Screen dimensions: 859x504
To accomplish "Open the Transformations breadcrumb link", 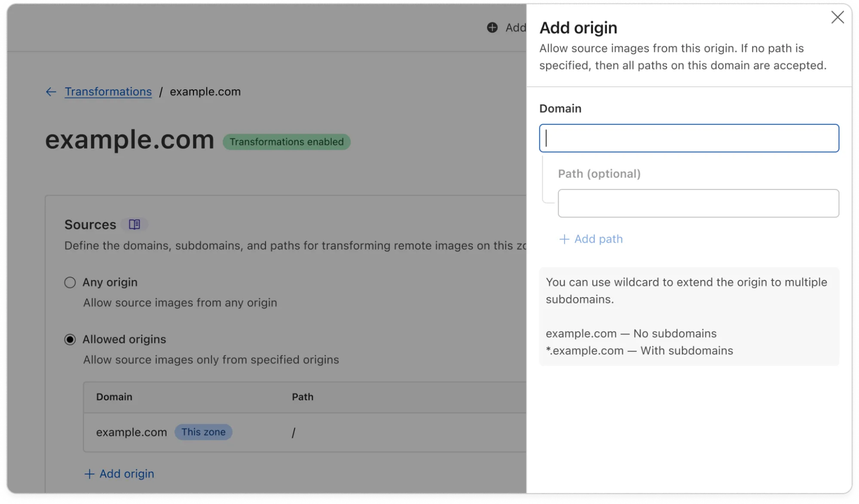I will 108,91.
